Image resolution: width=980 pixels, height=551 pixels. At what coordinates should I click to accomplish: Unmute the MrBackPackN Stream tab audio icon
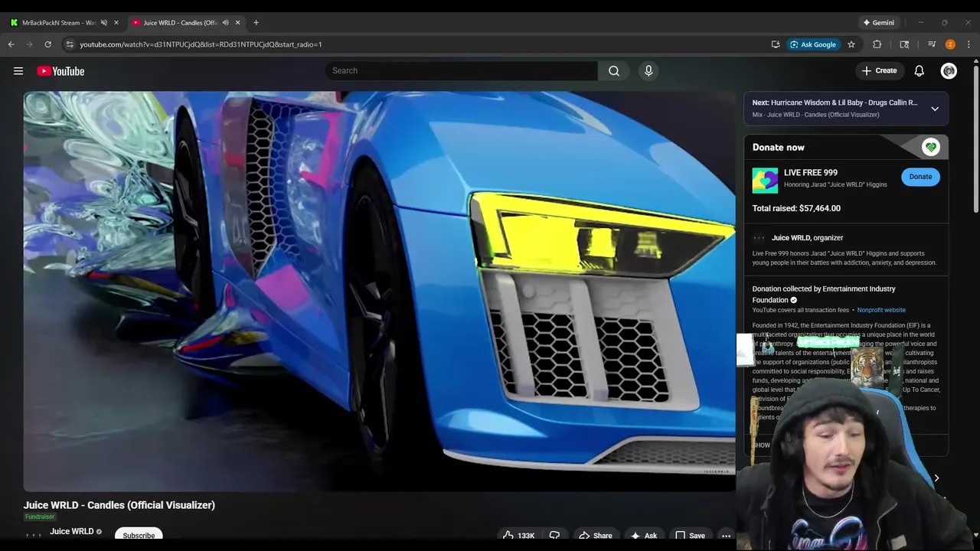[104, 23]
